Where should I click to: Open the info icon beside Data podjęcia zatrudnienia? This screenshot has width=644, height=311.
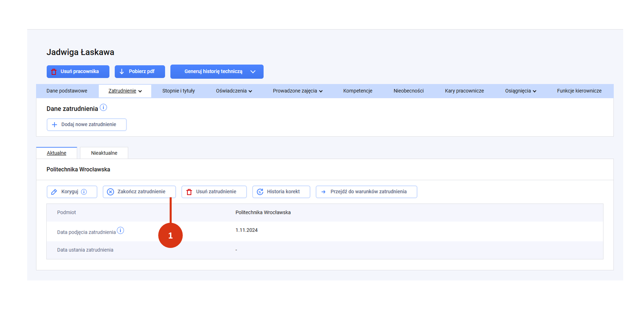121,230
